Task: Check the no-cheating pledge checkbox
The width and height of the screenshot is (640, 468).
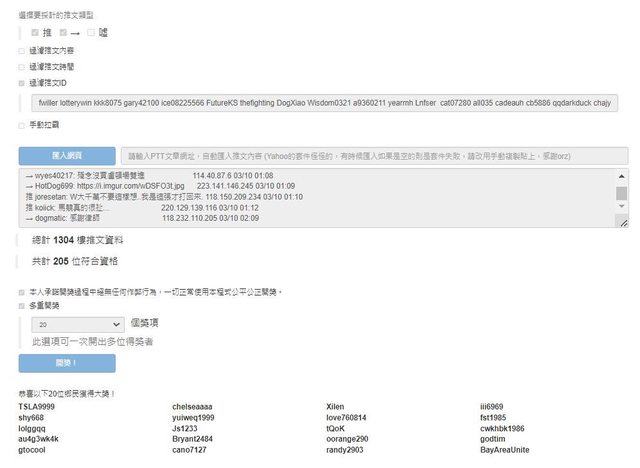Action: pyautogui.click(x=22, y=292)
